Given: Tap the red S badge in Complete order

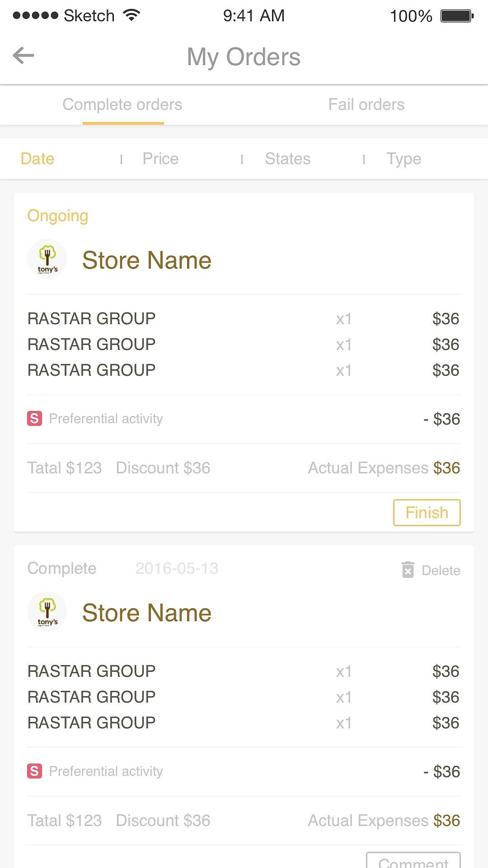Looking at the screenshot, I should click(x=35, y=771).
